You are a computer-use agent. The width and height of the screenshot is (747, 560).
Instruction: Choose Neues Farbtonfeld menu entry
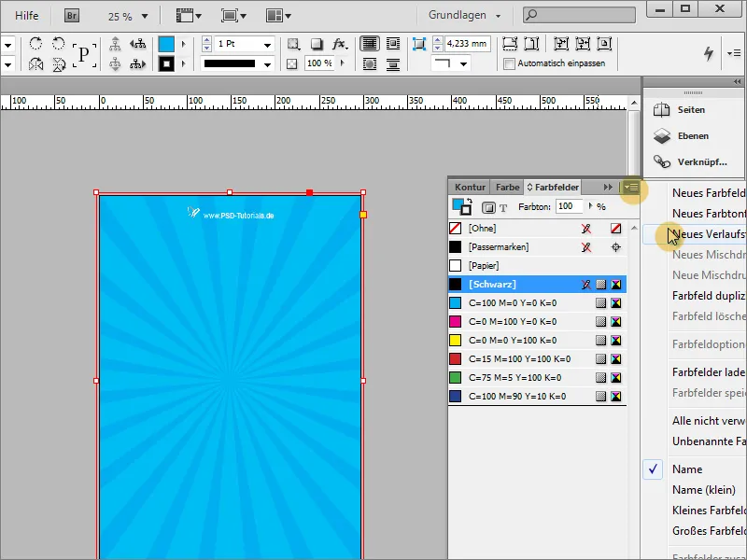[709, 214]
